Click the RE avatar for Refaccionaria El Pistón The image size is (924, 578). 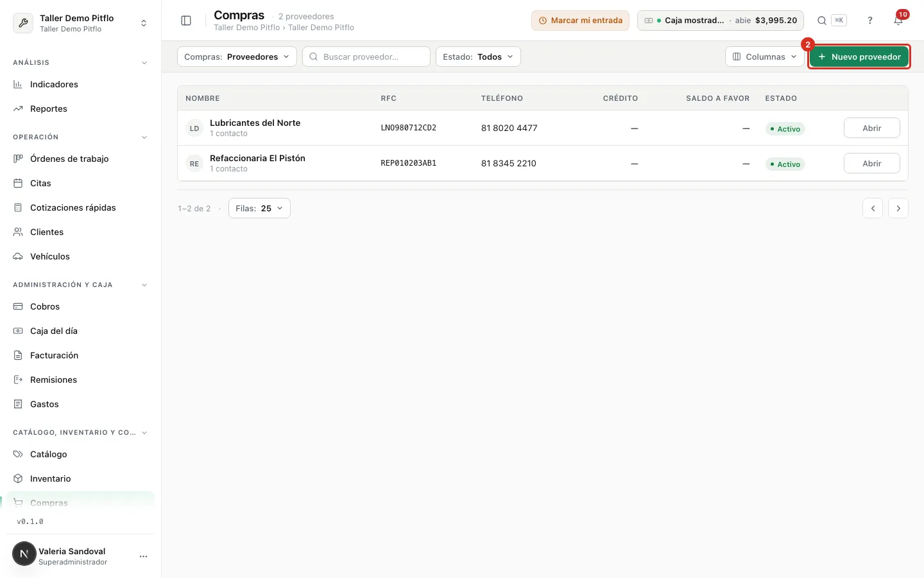[x=194, y=164]
